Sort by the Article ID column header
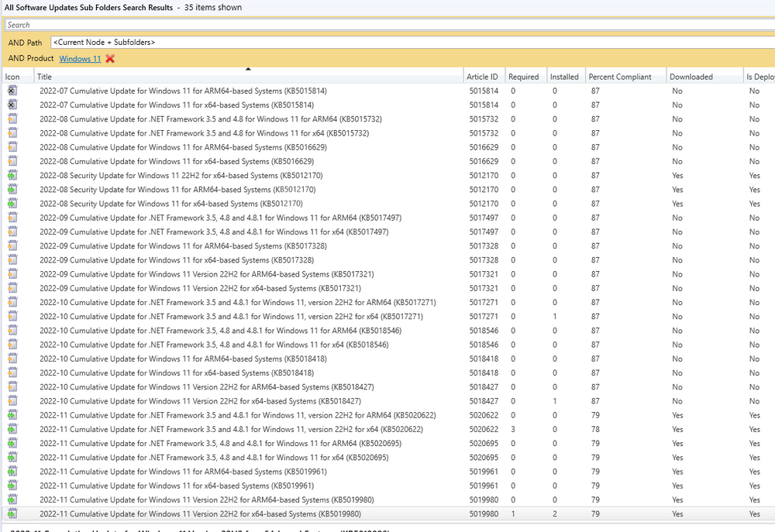The height and width of the screenshot is (532, 775). point(484,77)
